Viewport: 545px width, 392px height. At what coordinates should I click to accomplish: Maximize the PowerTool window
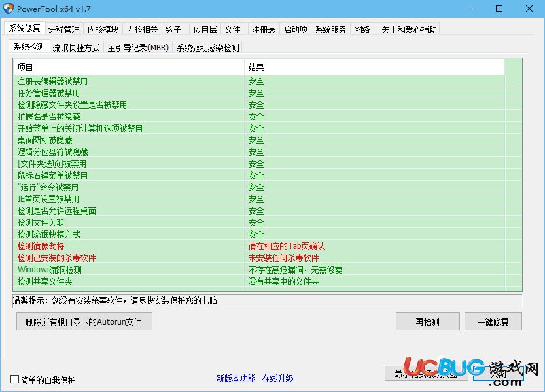click(x=499, y=9)
